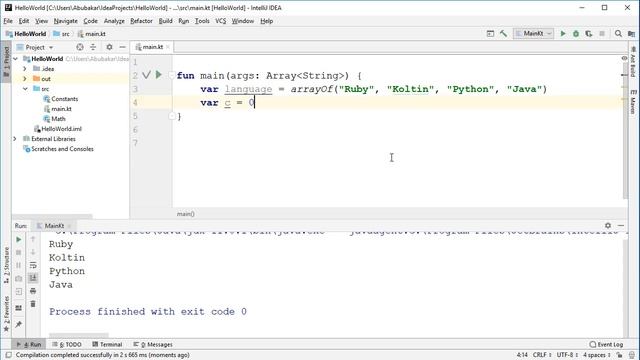Screen dimensions: 640x360
Task: Print the console output with the printer icon
Action: (33, 291)
